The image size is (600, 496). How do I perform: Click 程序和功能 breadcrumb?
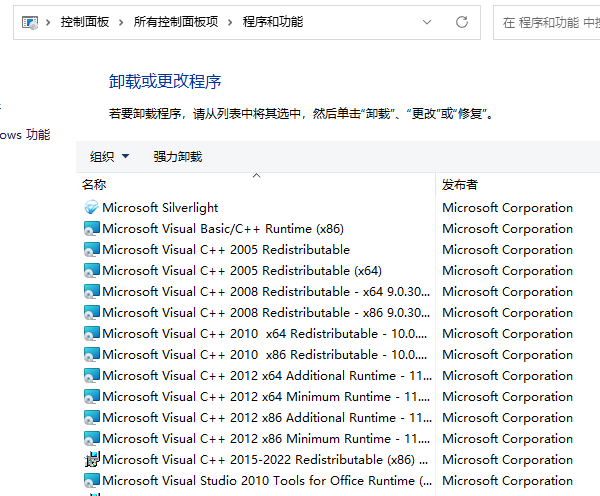[x=273, y=22]
